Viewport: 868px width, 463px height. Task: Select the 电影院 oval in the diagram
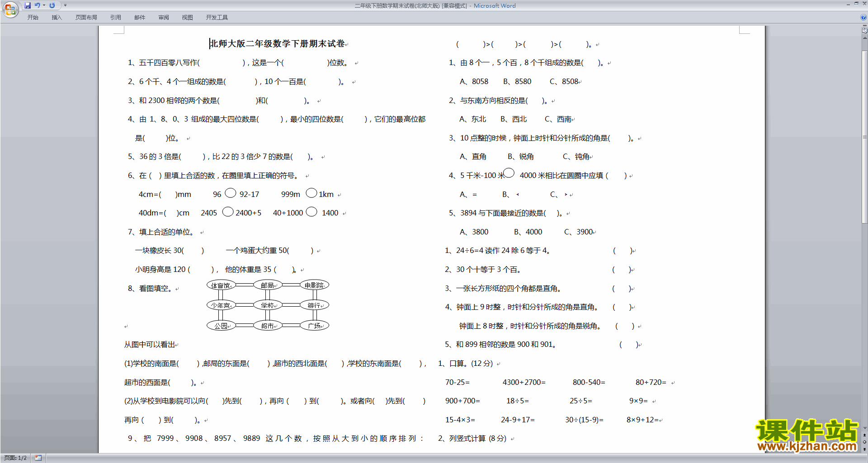point(314,285)
